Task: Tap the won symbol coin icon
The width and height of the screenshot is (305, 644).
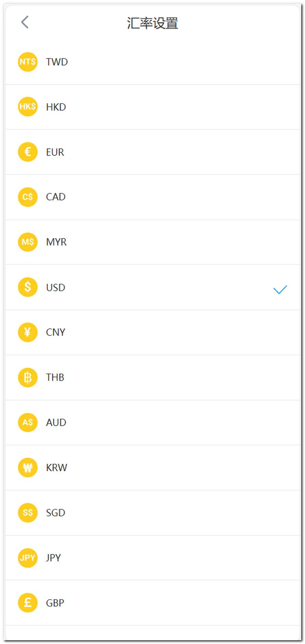Action: click(x=28, y=467)
